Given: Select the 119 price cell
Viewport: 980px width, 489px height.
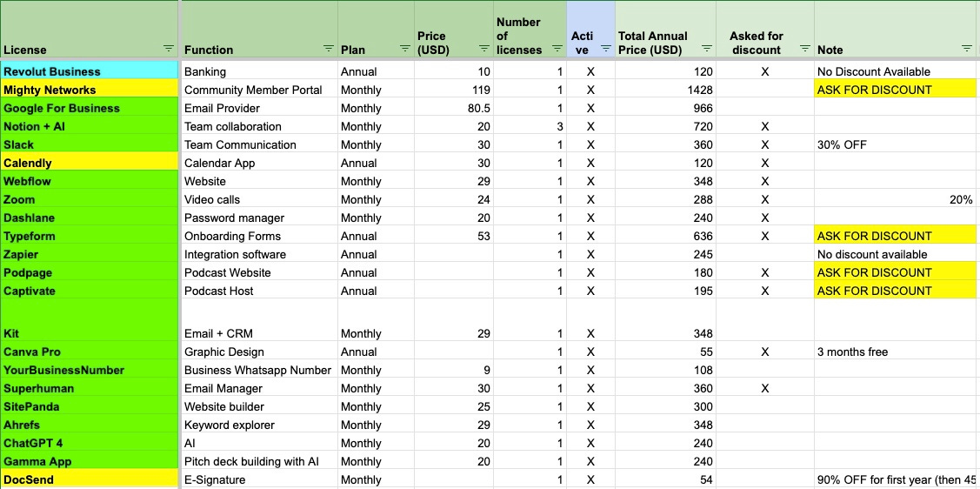Looking at the screenshot, I should tap(453, 90).
